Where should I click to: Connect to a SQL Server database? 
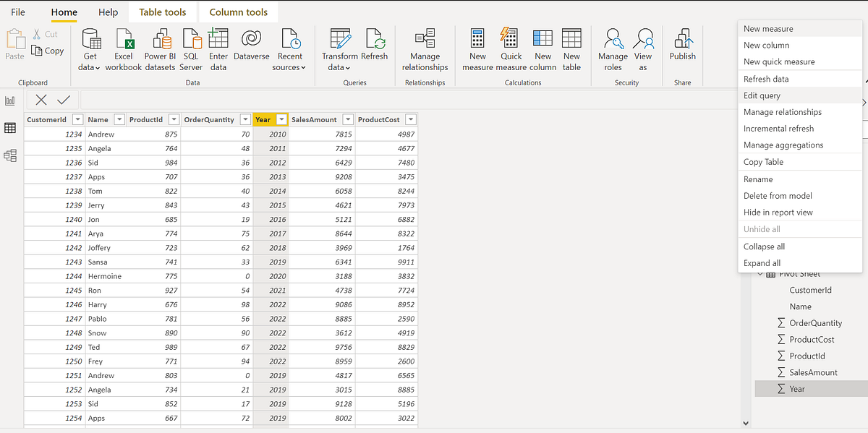[190, 48]
